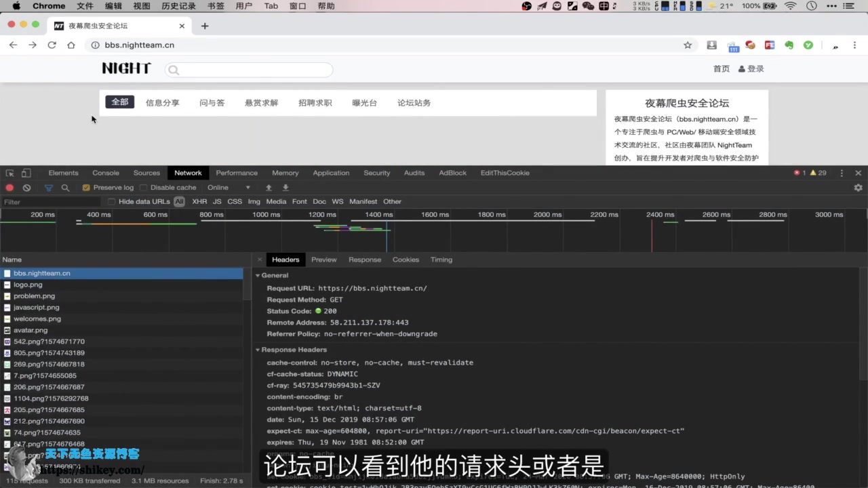
Task: Uncheck Preserve log checkbox
Action: tap(86, 188)
